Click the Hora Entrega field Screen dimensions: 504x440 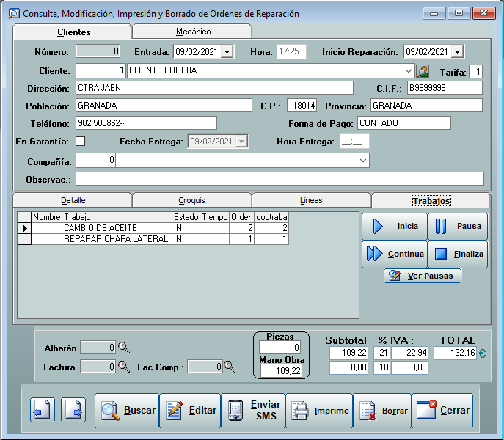(x=354, y=142)
